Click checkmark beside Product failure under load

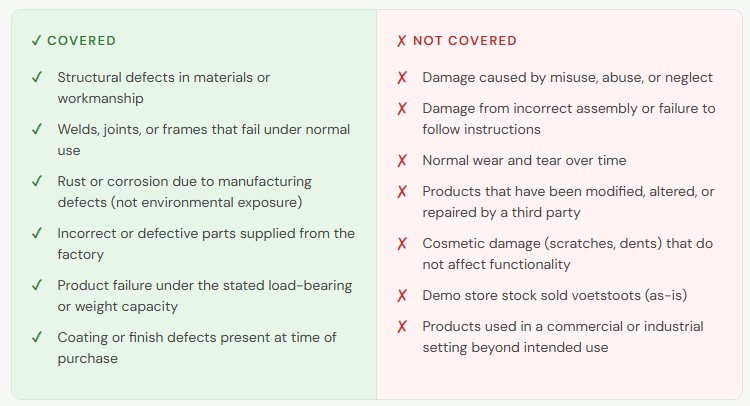click(36, 285)
